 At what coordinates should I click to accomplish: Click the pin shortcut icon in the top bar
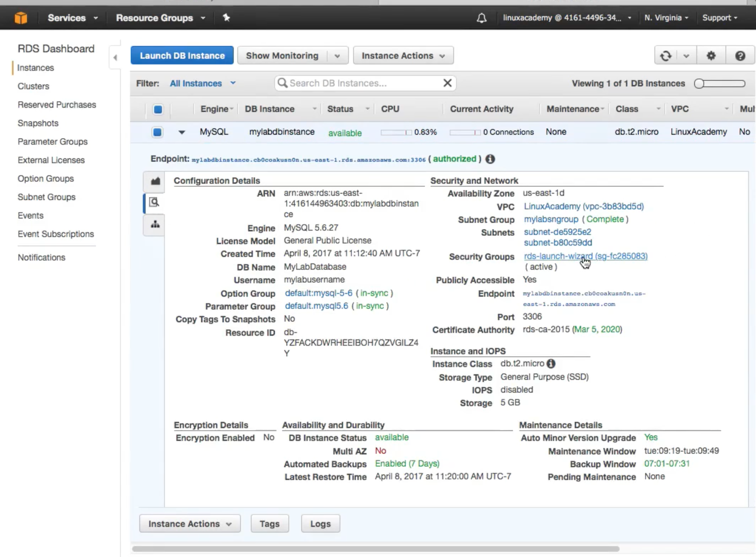[226, 18]
